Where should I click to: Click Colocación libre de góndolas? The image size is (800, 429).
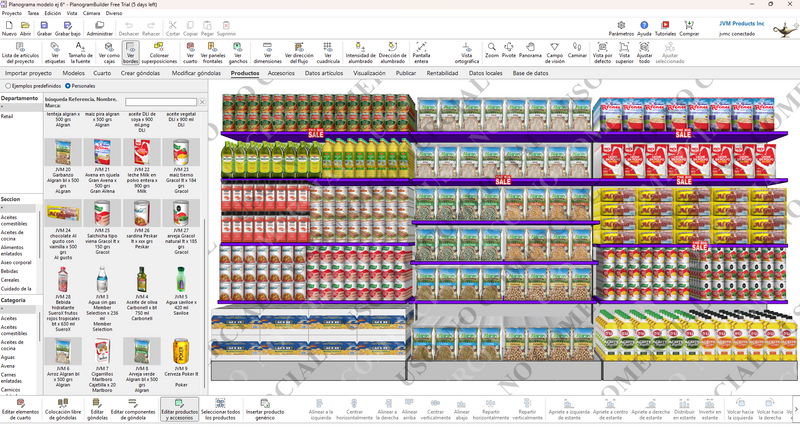click(63, 410)
